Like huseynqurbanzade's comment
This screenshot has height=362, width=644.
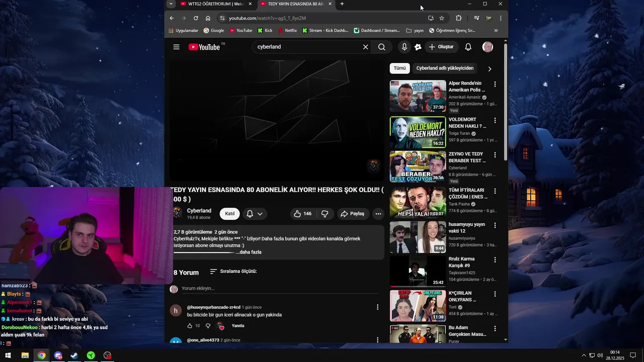[x=190, y=326]
